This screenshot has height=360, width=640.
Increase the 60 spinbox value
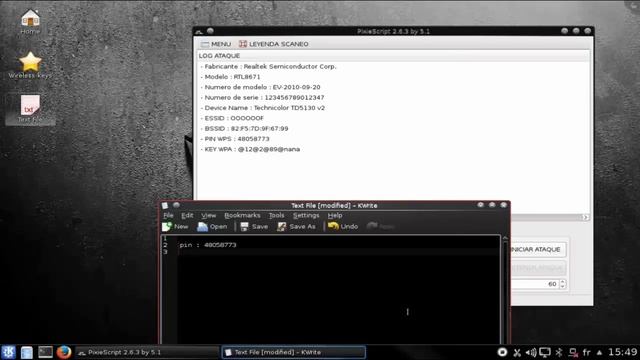[x=562, y=281]
